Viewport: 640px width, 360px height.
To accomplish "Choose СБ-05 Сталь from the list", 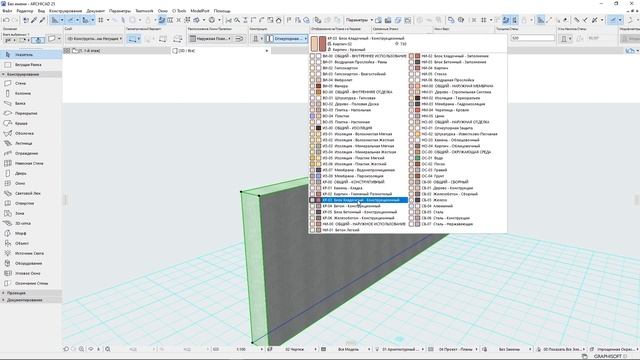I will [x=458, y=212].
